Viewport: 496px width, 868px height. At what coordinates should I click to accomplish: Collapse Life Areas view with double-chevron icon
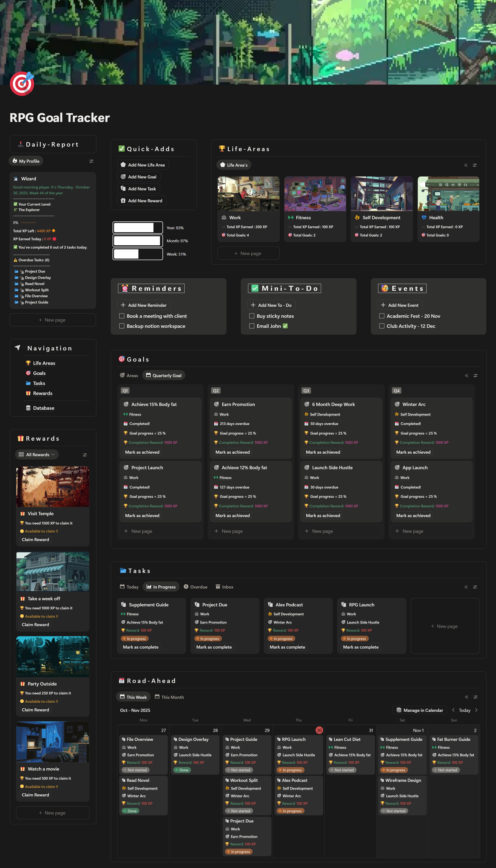point(466,165)
